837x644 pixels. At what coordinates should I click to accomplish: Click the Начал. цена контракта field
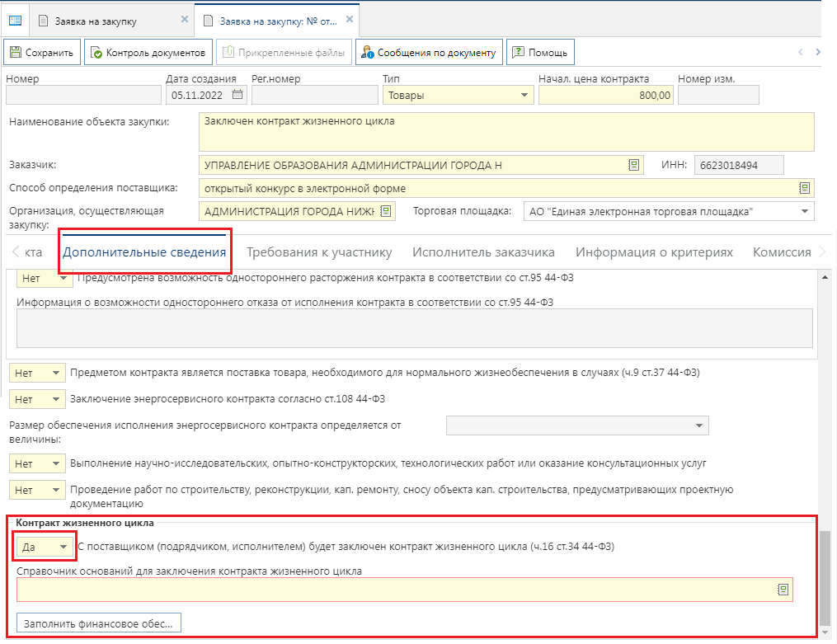[x=606, y=96]
